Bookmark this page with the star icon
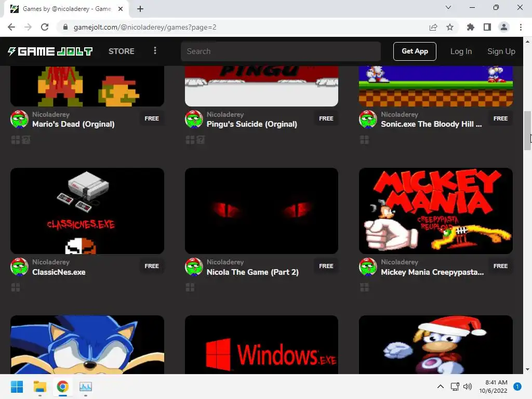The image size is (532, 399). tap(450, 27)
